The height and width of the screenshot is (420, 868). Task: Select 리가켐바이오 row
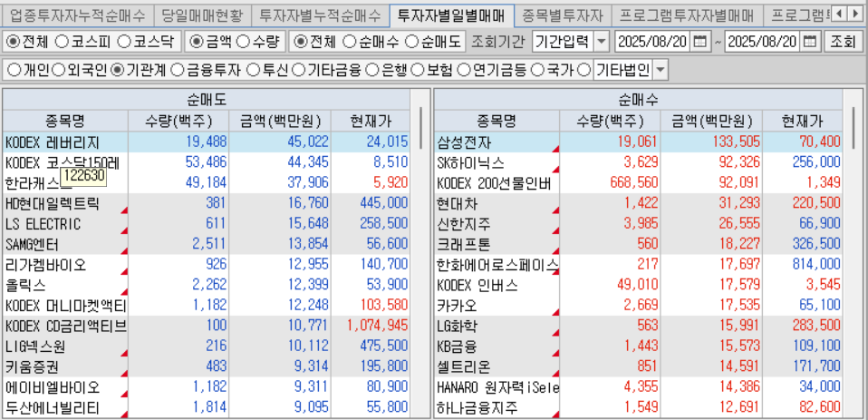pos(207,265)
